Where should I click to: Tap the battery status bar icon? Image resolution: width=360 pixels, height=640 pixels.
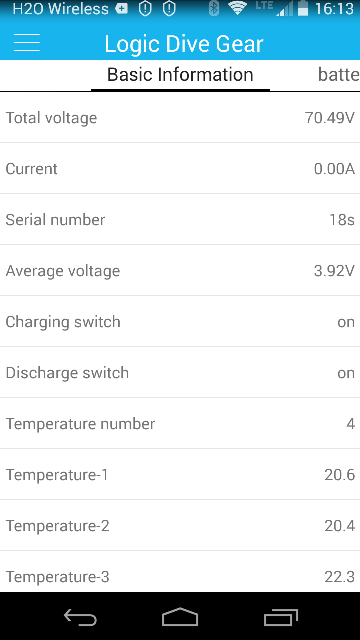(x=302, y=9)
